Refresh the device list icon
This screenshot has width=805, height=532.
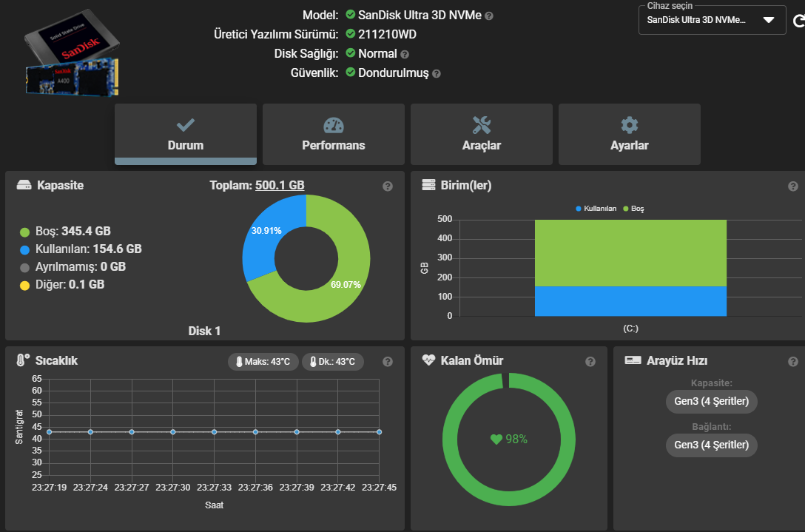(x=799, y=21)
